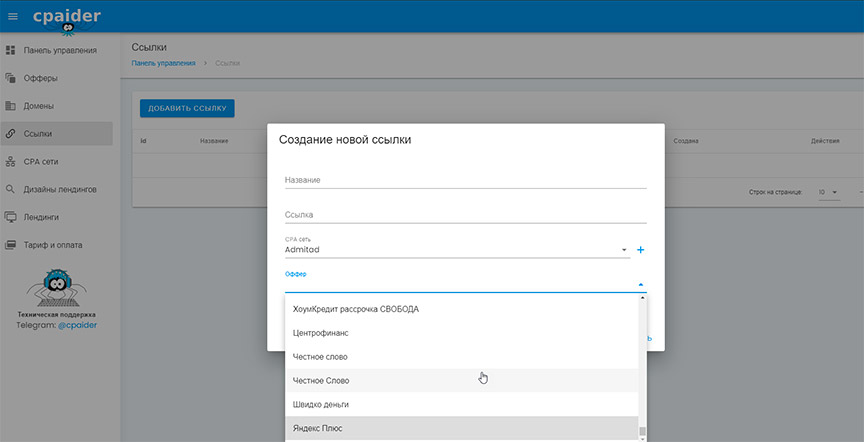Image resolution: width=864 pixels, height=442 pixels.
Task: Click the Домены sidebar icon
Action: click(10, 106)
